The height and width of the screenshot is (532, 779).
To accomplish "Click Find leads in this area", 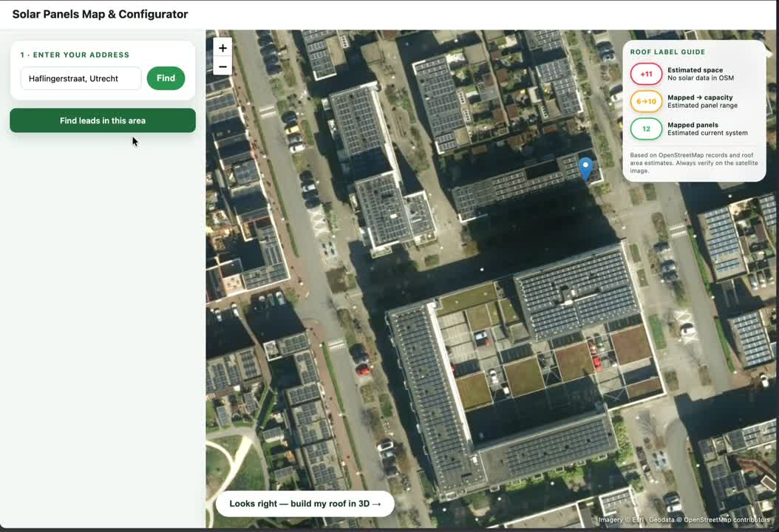I will pos(103,120).
